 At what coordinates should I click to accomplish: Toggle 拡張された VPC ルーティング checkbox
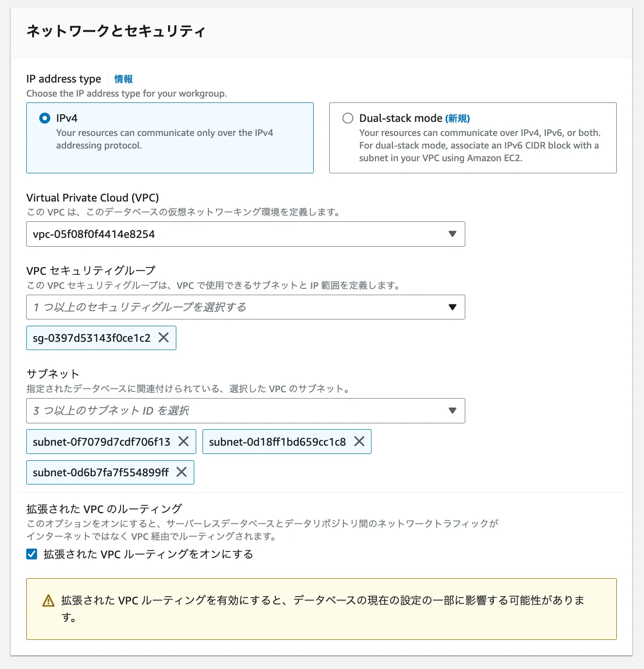32,554
